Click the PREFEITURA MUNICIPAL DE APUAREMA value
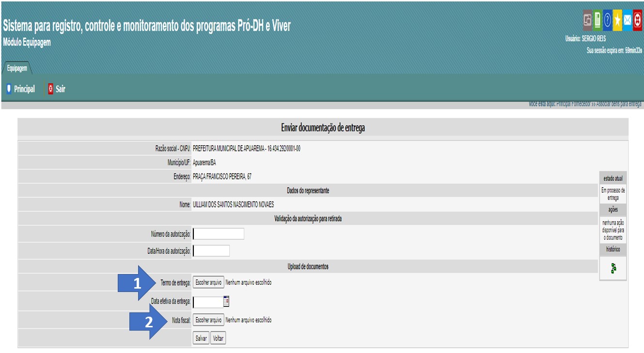 click(247, 149)
